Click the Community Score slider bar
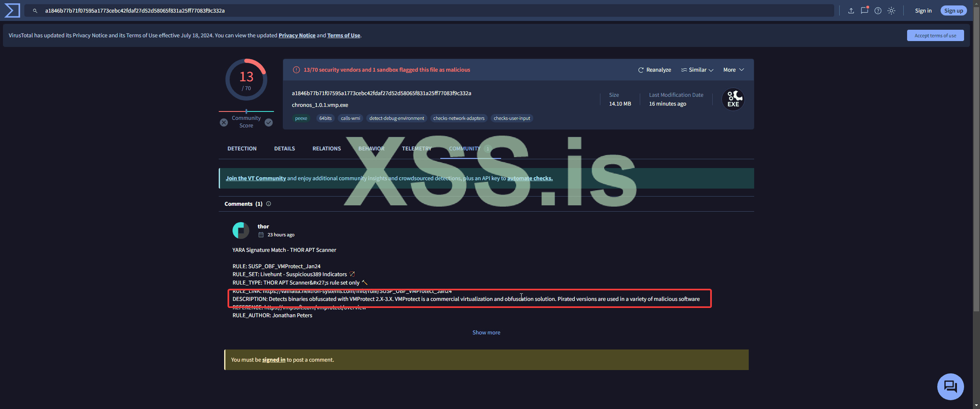 pos(246,111)
